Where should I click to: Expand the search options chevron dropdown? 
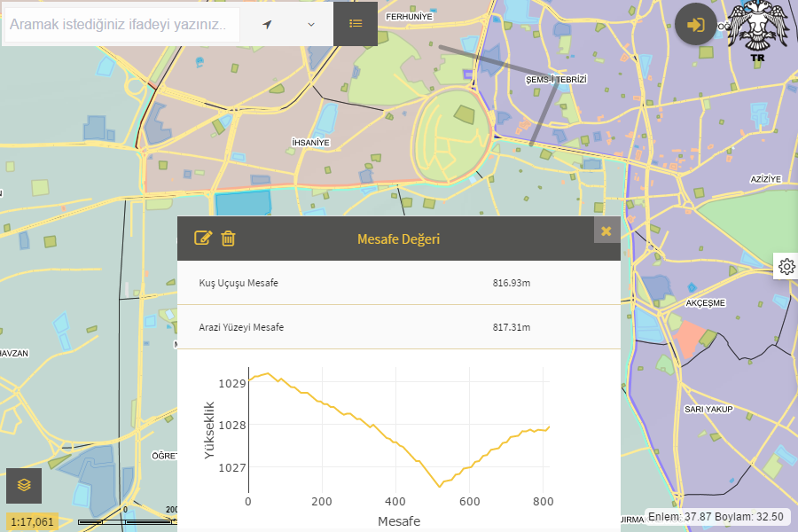coord(311,24)
